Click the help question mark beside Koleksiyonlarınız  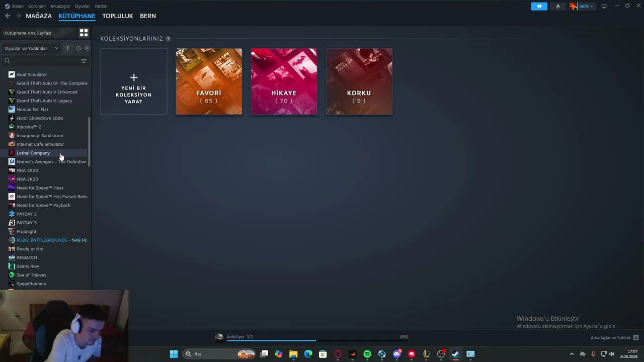tap(168, 39)
